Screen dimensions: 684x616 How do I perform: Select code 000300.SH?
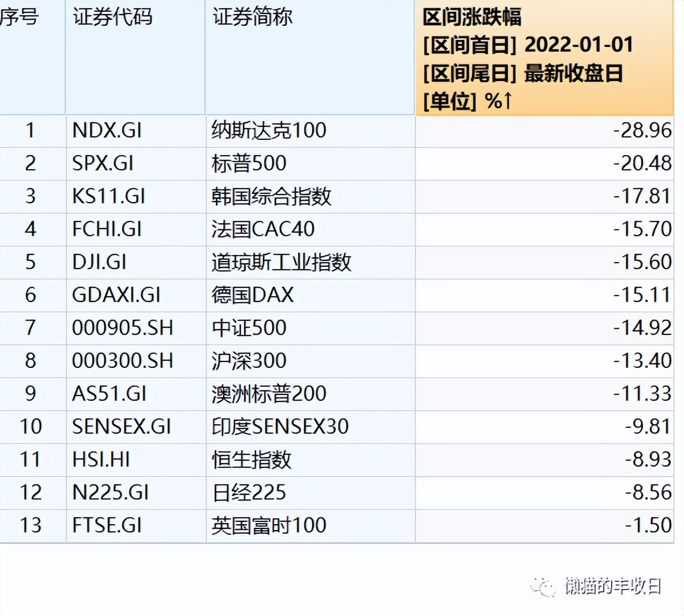click(x=123, y=361)
